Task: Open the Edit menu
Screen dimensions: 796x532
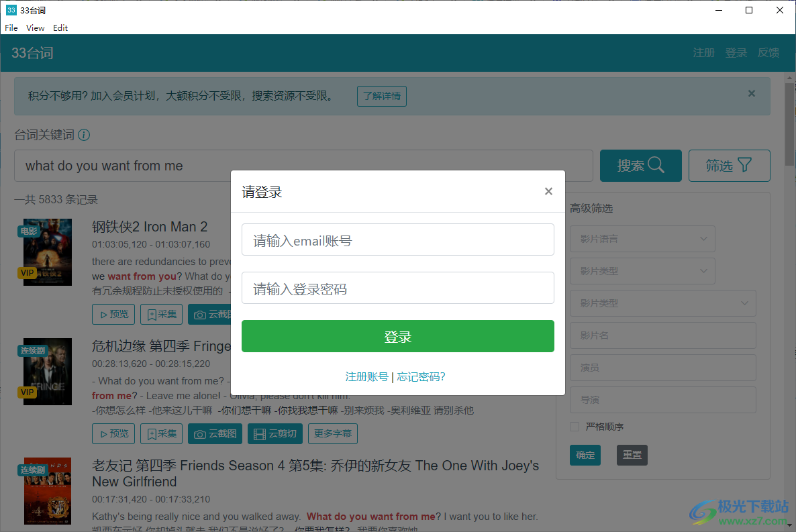Action: (x=60, y=28)
